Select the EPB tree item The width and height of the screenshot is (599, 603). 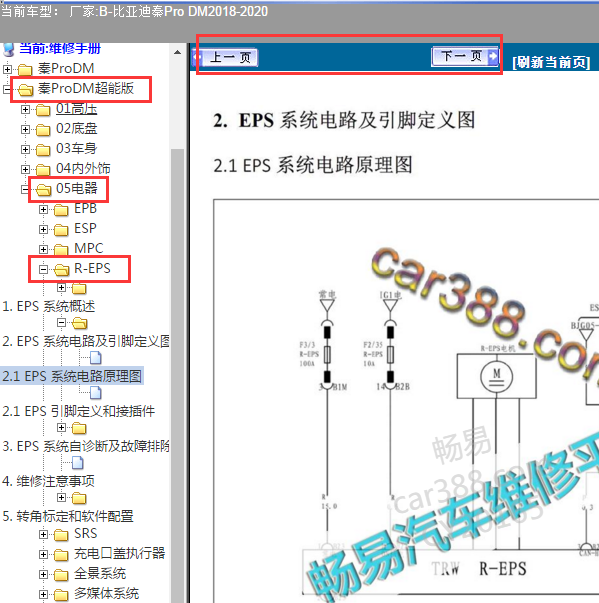pyautogui.click(x=85, y=208)
